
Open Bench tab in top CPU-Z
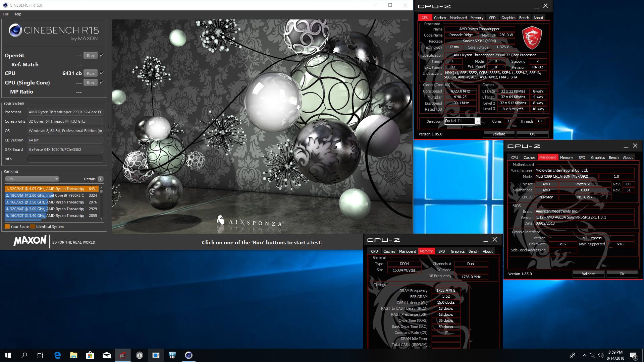click(x=524, y=18)
